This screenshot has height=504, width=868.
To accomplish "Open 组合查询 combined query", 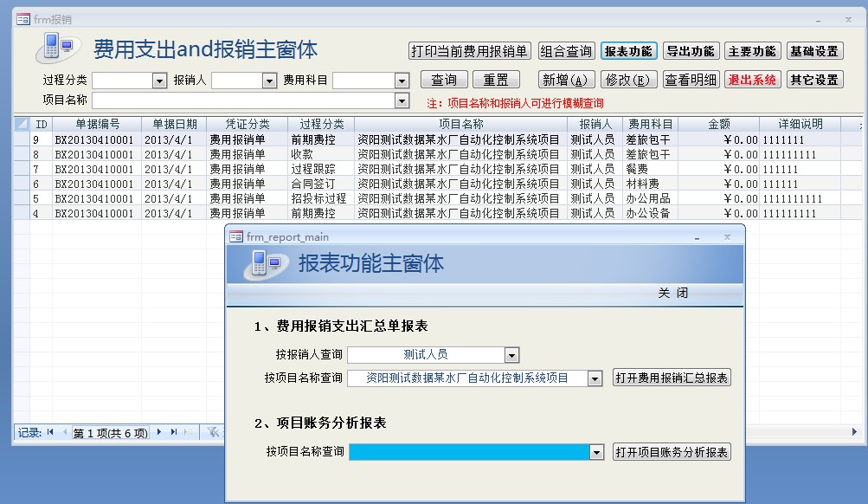I will [x=566, y=51].
